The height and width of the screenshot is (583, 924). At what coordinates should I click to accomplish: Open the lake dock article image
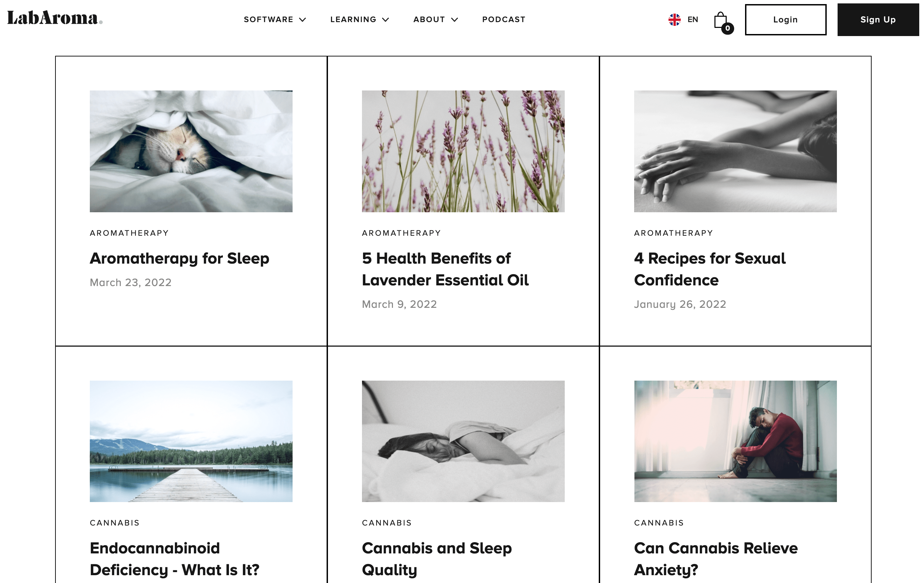tap(191, 441)
